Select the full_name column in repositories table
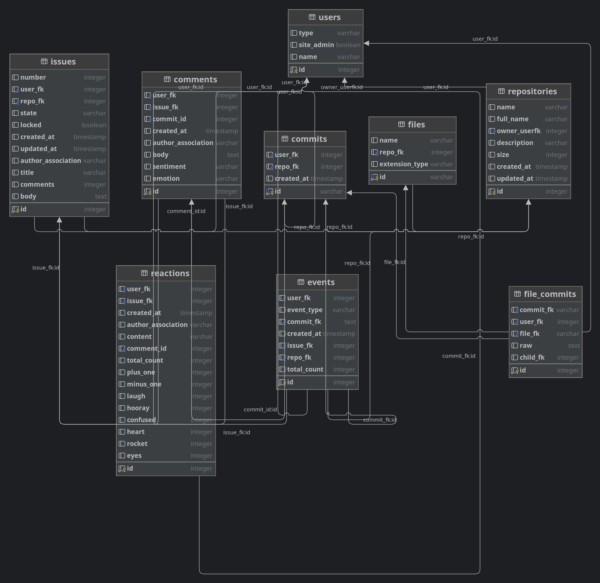The image size is (600, 583). [514, 119]
